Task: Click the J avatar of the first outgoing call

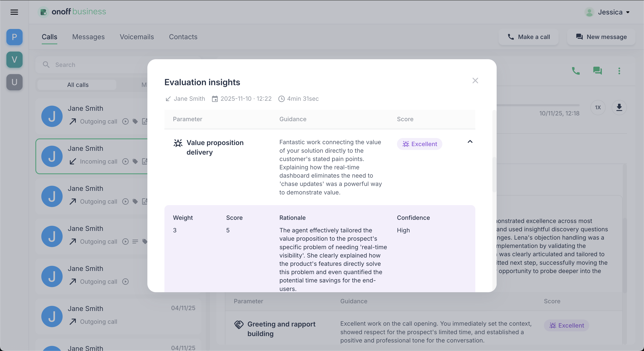Action: click(52, 116)
